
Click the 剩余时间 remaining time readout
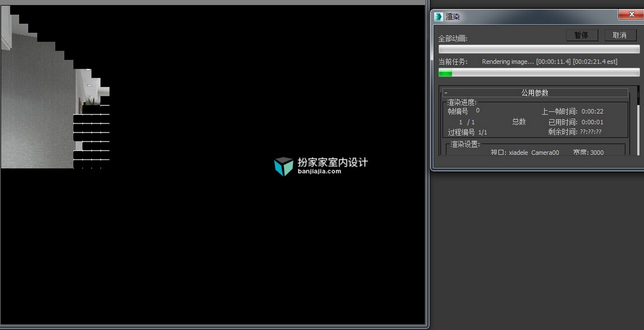pos(575,132)
